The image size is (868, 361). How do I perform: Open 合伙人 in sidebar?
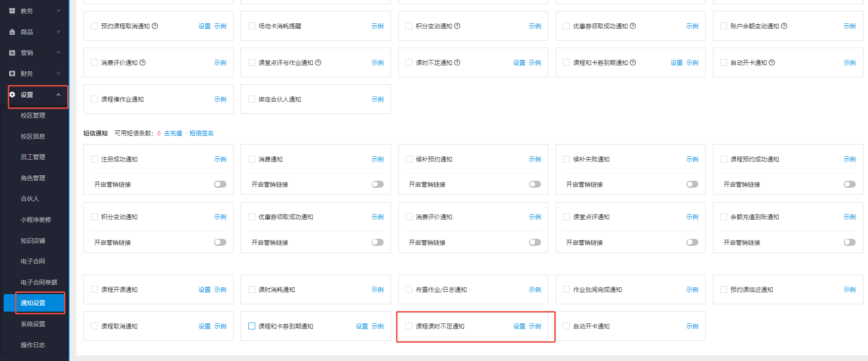(30, 199)
